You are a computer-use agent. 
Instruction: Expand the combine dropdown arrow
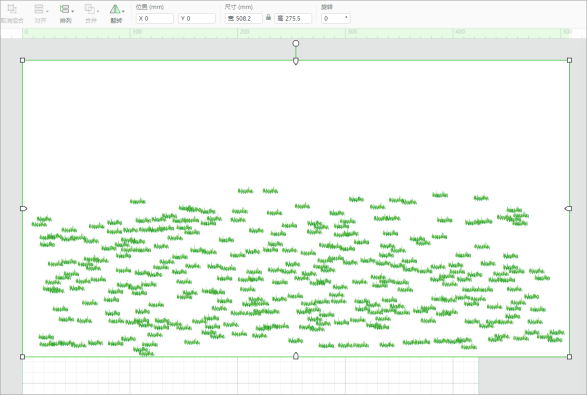[98, 11]
